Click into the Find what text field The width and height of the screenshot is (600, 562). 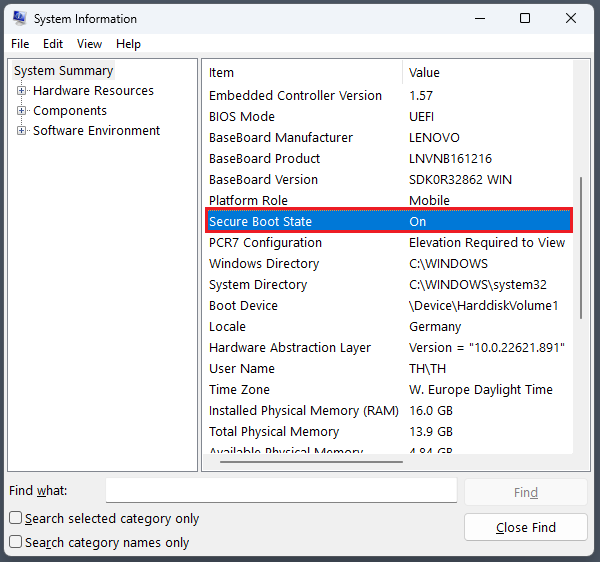point(281,491)
